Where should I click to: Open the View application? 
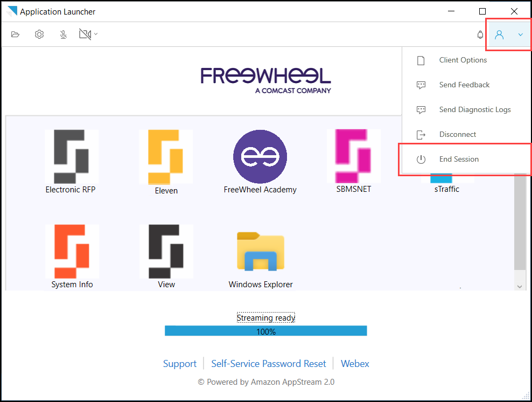click(166, 251)
